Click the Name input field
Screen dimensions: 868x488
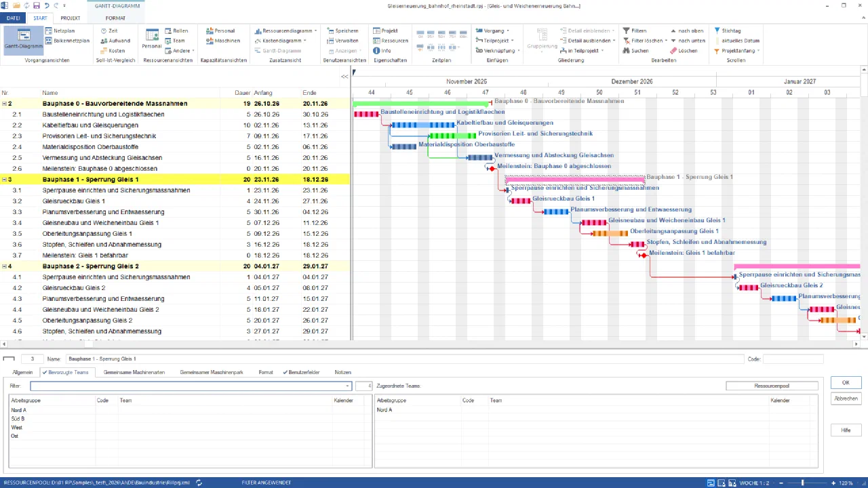(x=403, y=359)
